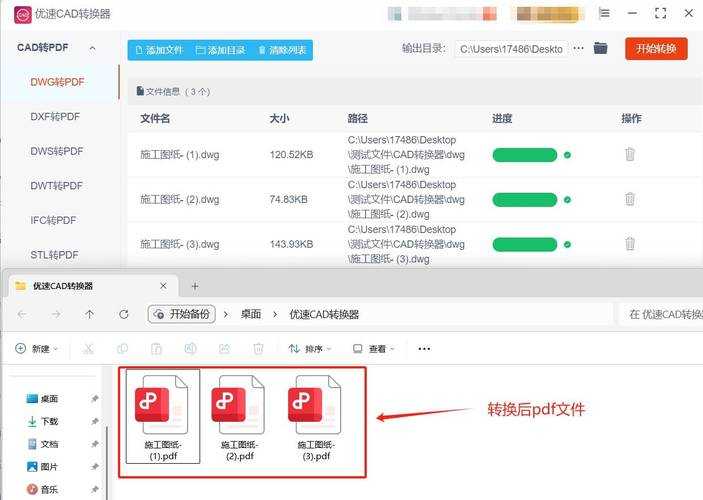
Task: Click the output directory path field
Action: point(512,49)
